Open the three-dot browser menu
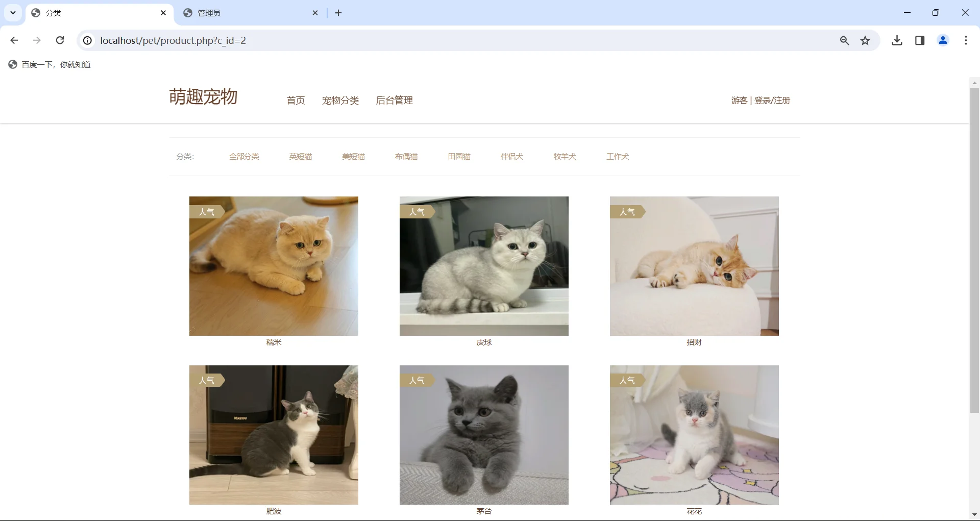Screen dimensions: 980x521 (966, 40)
